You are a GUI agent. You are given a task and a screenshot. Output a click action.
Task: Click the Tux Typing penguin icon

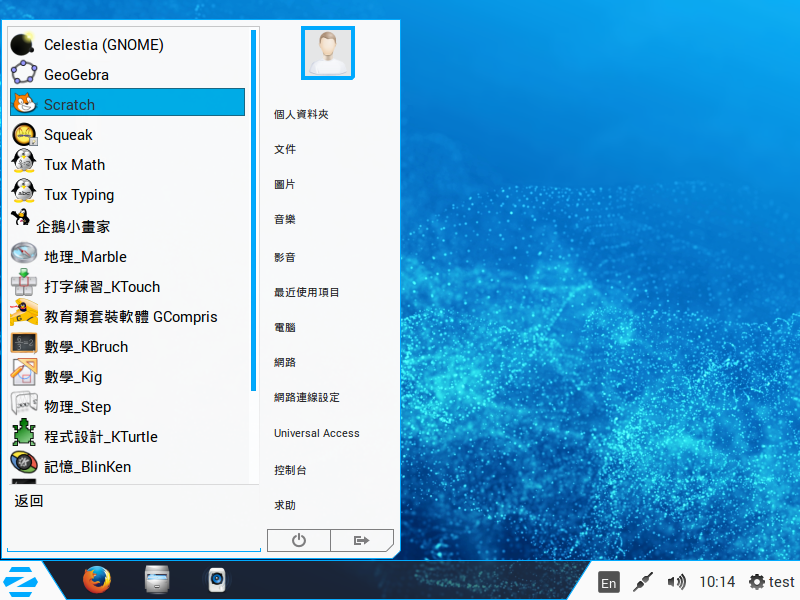click(x=24, y=192)
